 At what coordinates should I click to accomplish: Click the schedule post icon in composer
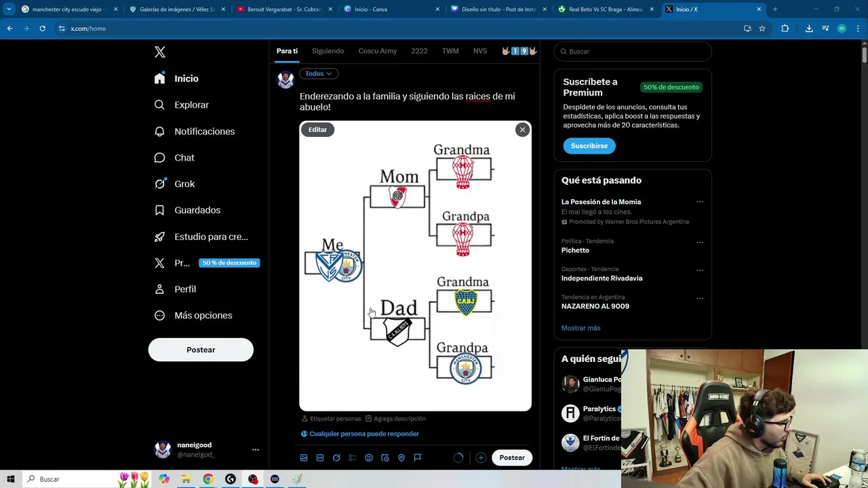coord(385,457)
